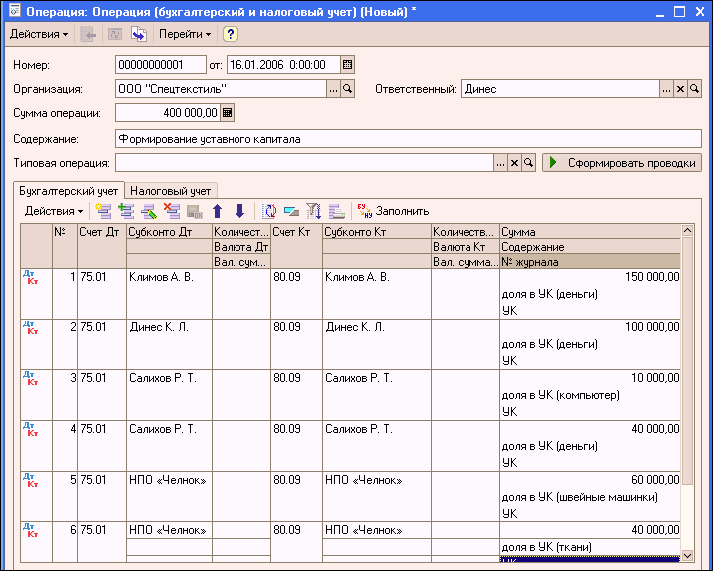Screen dimensions: 713x571
Task: Click the delete row icon in table toolbar
Action: pos(171,211)
